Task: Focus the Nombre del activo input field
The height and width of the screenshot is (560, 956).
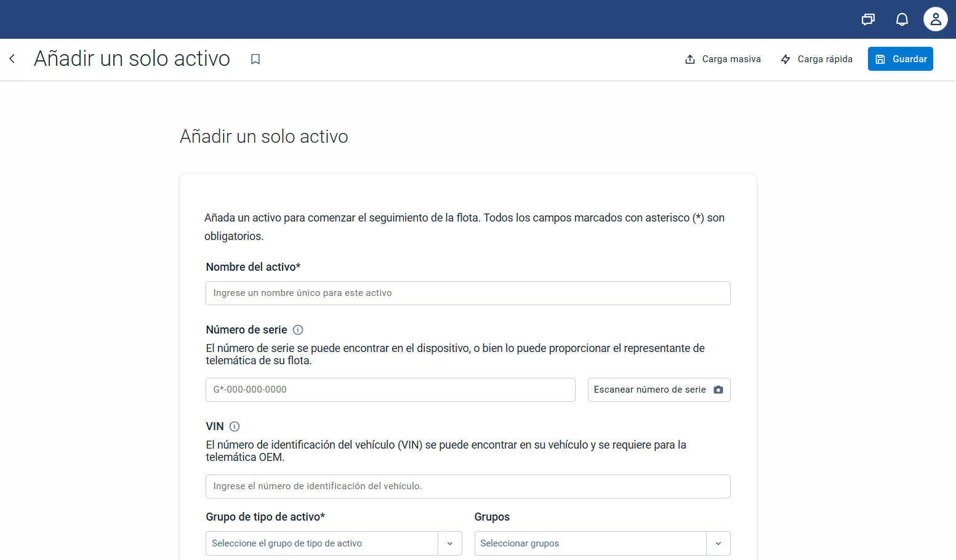Action: point(468,294)
